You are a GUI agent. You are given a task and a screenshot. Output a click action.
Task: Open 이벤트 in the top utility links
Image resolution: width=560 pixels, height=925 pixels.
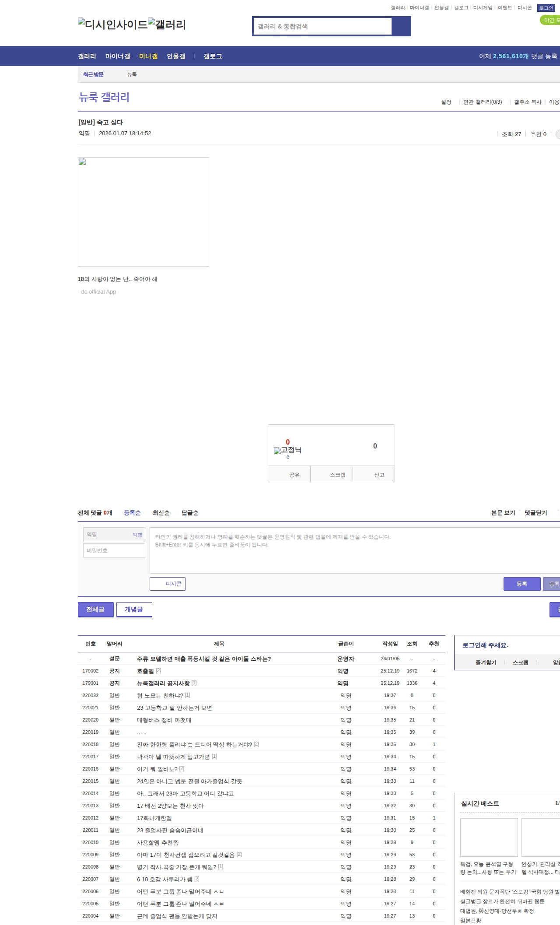[x=505, y=8]
